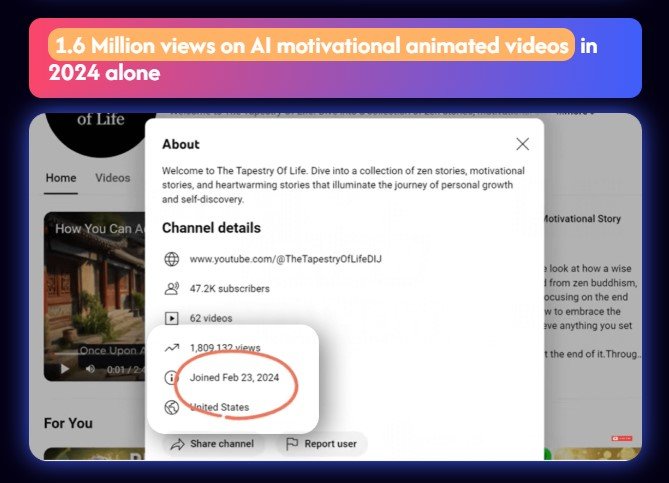669x483 pixels.
Task: Click the Joined Feb 23, 2024 text
Action: [x=234, y=378]
